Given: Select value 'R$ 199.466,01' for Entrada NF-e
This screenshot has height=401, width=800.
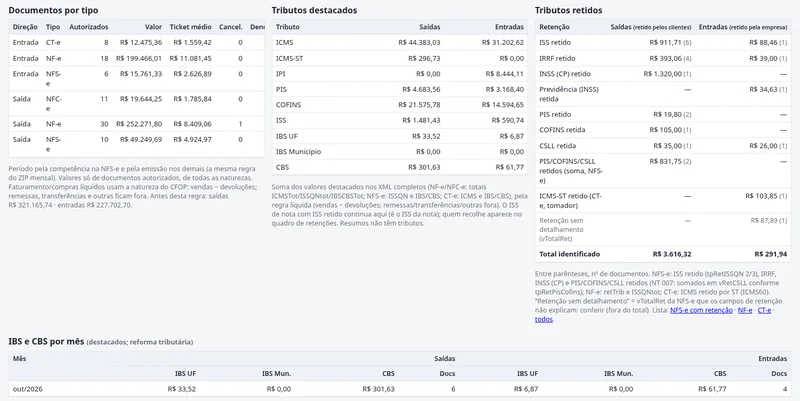Looking at the screenshot, I should [x=139, y=58].
